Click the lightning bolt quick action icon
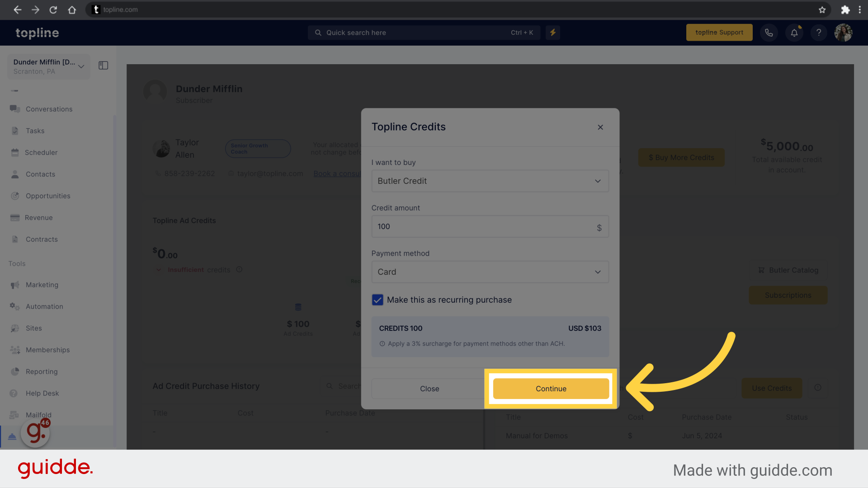Image resolution: width=868 pixels, height=488 pixels. tap(552, 32)
